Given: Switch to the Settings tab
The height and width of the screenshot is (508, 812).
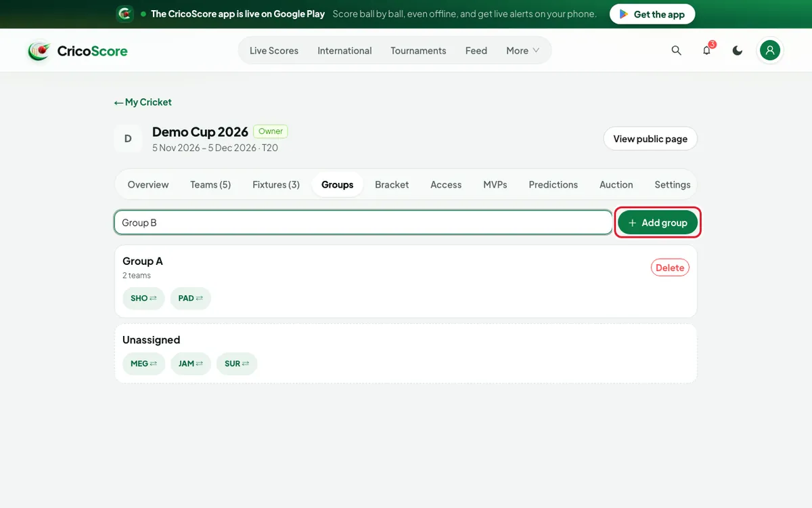Looking at the screenshot, I should tap(673, 184).
